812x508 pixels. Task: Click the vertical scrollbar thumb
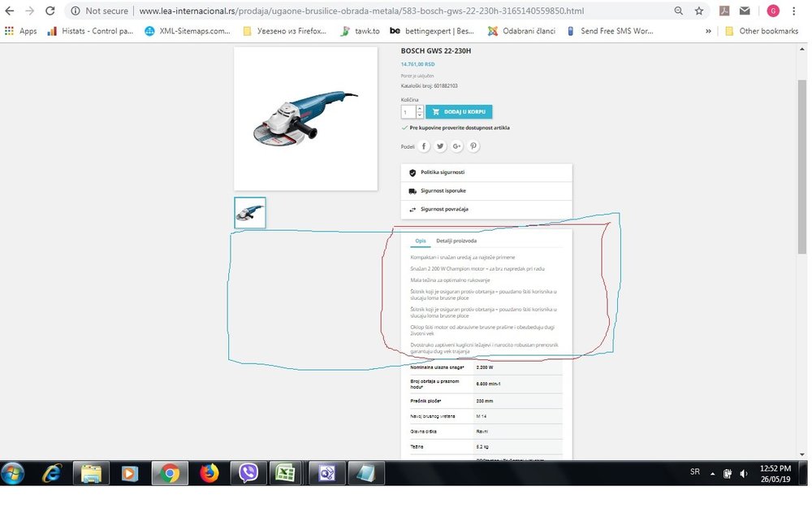pyautogui.click(x=802, y=167)
